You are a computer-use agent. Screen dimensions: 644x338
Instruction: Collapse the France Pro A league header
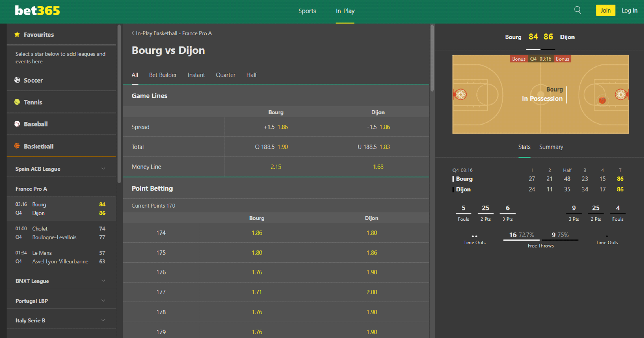pos(61,189)
